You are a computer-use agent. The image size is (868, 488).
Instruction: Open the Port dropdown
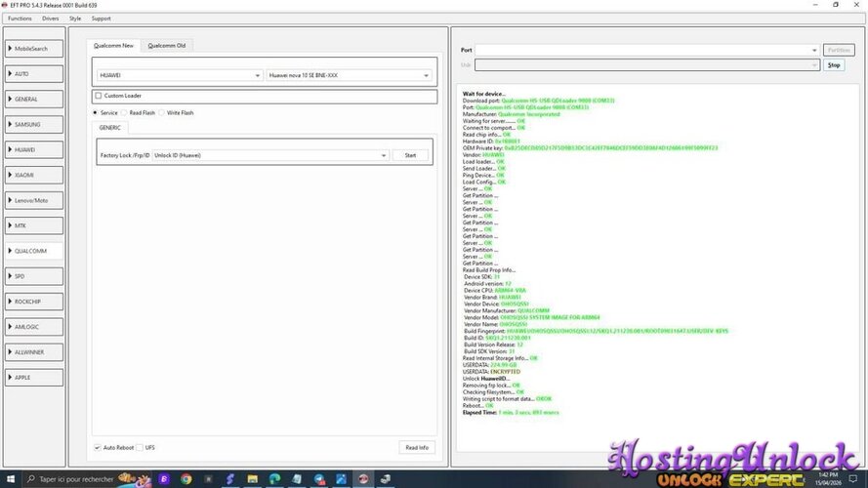(x=647, y=50)
